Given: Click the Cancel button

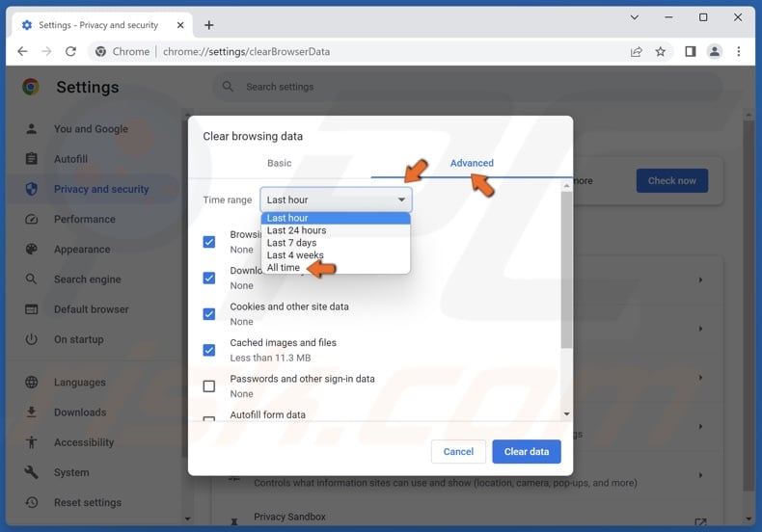Looking at the screenshot, I should point(458,451).
